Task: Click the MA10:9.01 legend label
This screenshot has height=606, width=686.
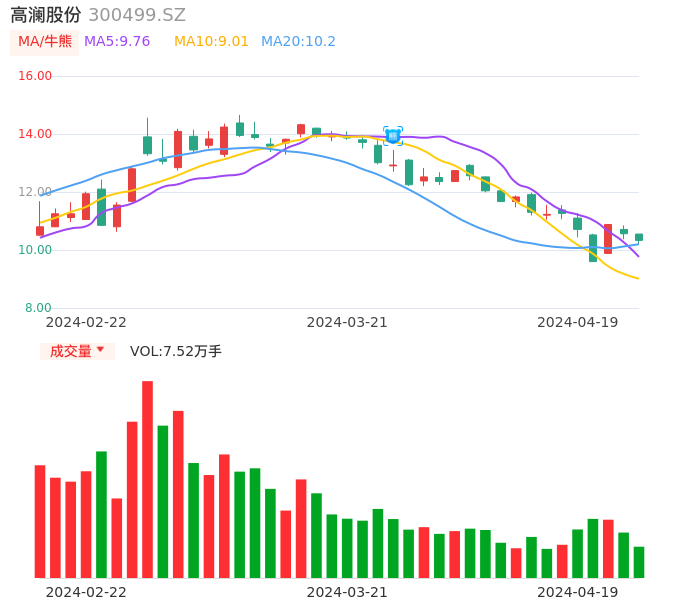Action: (x=211, y=42)
